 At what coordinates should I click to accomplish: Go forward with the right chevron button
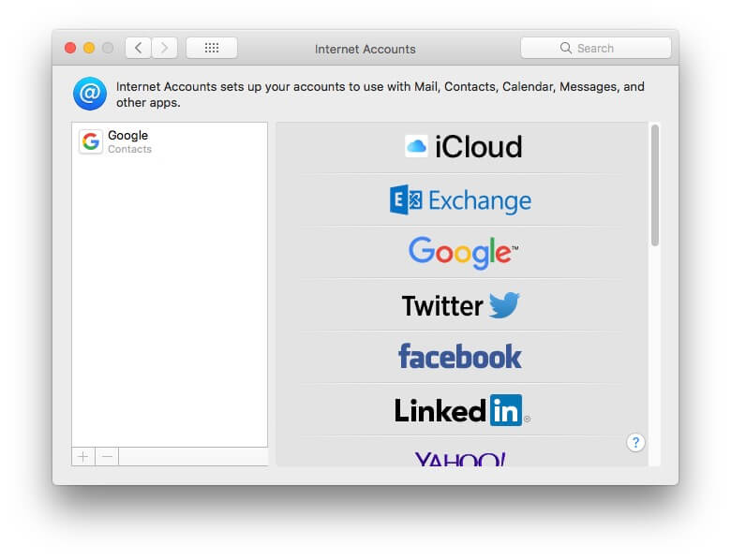164,48
